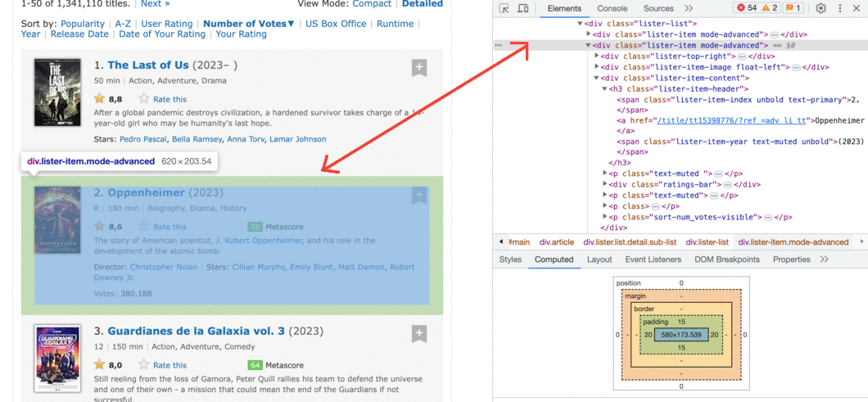Add Guardianes de la Galaxia to watchlist
This screenshot has height=402, width=868.
point(419,334)
